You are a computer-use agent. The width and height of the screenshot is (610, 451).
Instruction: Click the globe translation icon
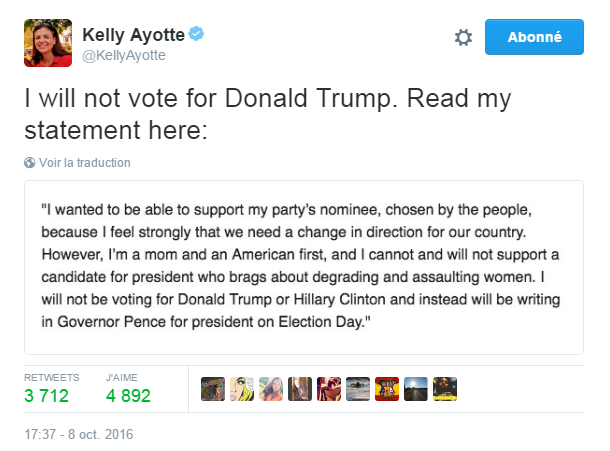[30, 163]
